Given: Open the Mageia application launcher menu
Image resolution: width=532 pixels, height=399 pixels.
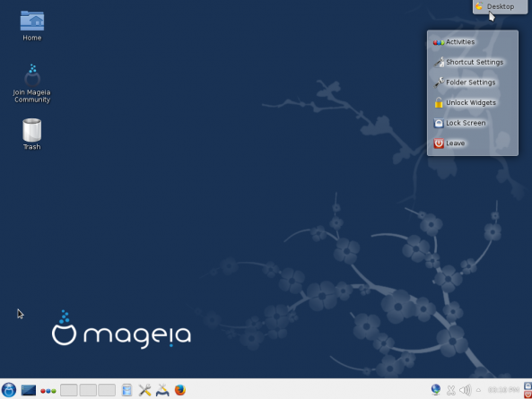Looking at the screenshot, I should pos(9,390).
